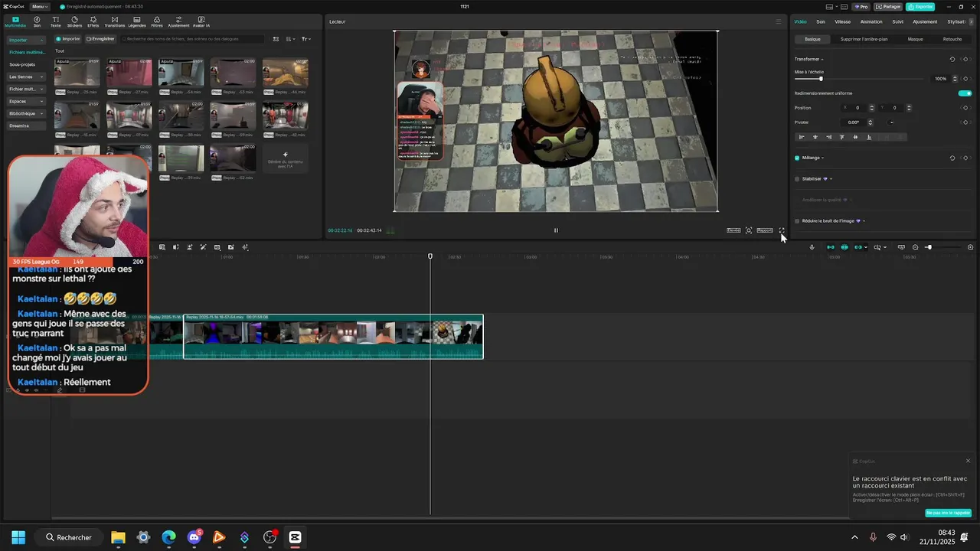Viewport: 980px width, 551px height.
Task: Toggle main track magnet in timeline toolbar
Action: (831, 247)
